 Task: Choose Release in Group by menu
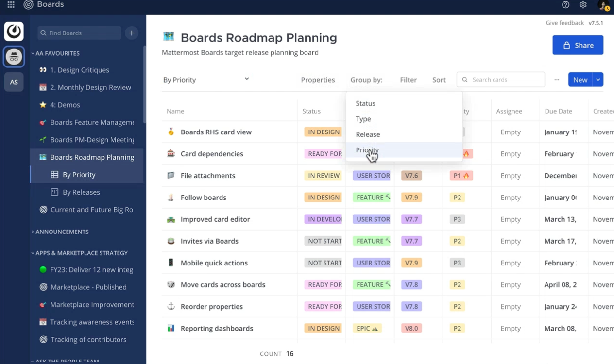click(x=404, y=134)
